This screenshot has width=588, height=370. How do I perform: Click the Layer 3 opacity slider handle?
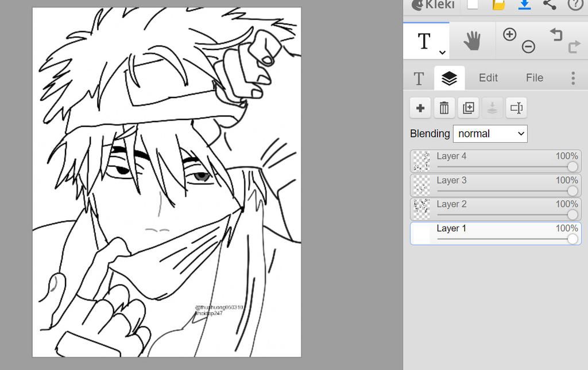(572, 191)
